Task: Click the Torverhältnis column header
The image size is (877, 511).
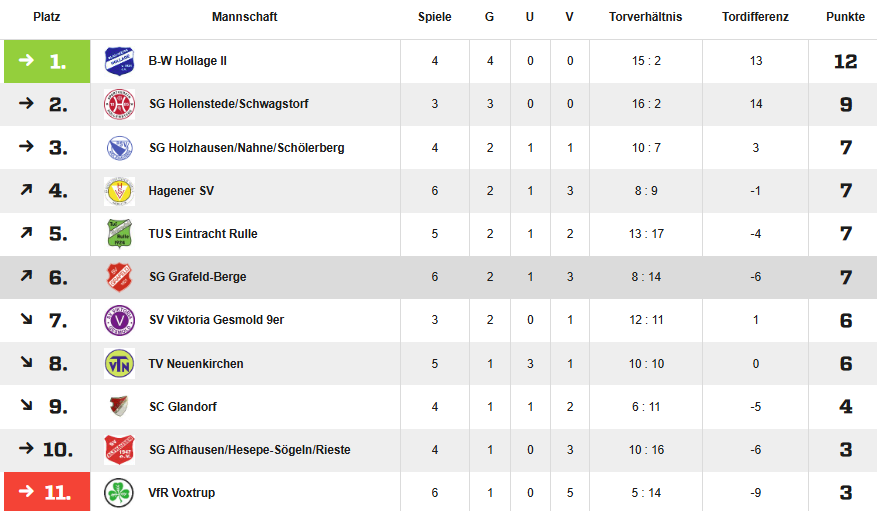Action: [645, 17]
